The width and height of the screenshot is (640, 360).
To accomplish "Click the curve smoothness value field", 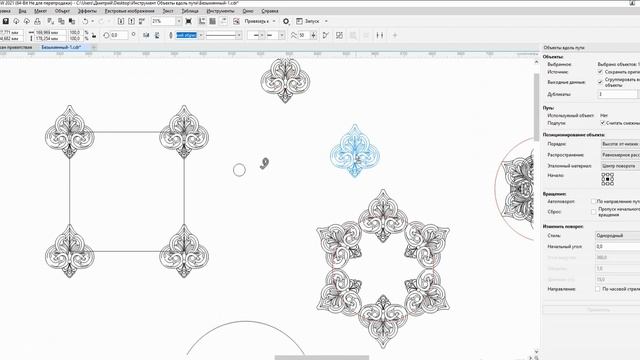I will point(303,36).
